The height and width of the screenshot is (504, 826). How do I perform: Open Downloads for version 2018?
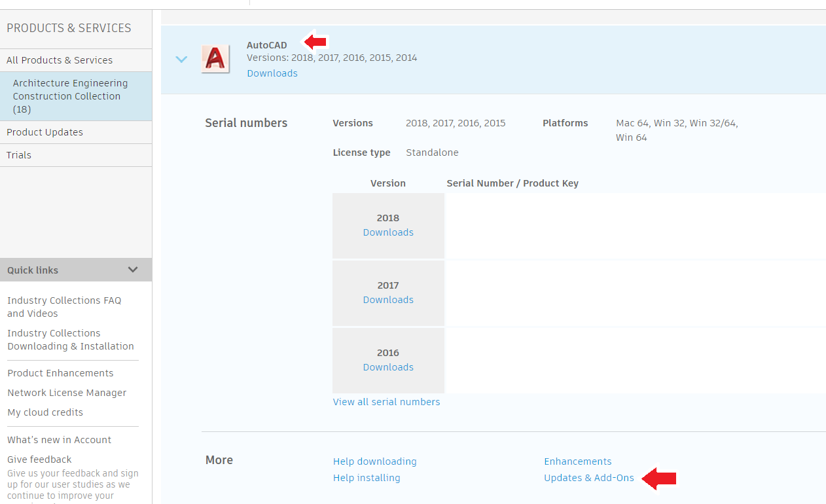388,232
